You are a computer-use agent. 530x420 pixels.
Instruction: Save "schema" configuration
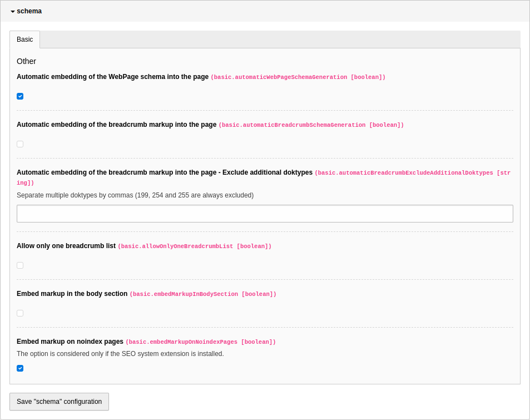click(x=59, y=402)
